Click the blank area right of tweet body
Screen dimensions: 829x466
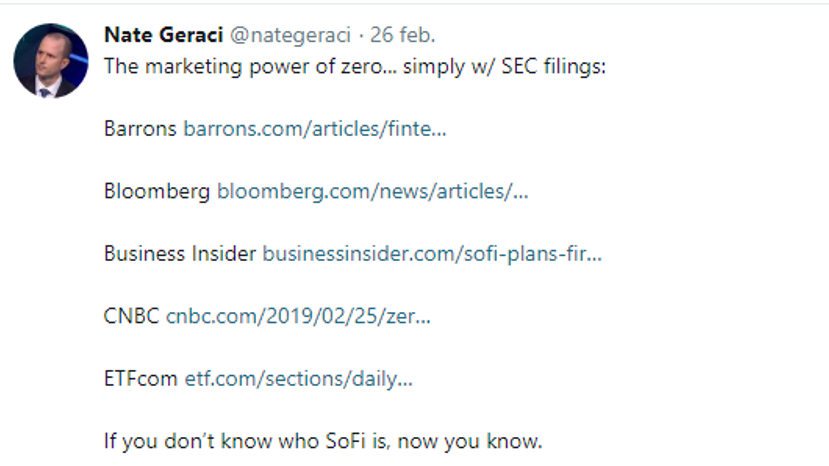[x=714, y=254]
